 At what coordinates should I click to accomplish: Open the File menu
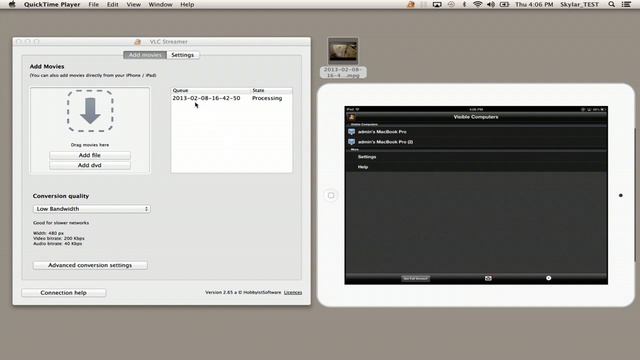click(94, 4)
